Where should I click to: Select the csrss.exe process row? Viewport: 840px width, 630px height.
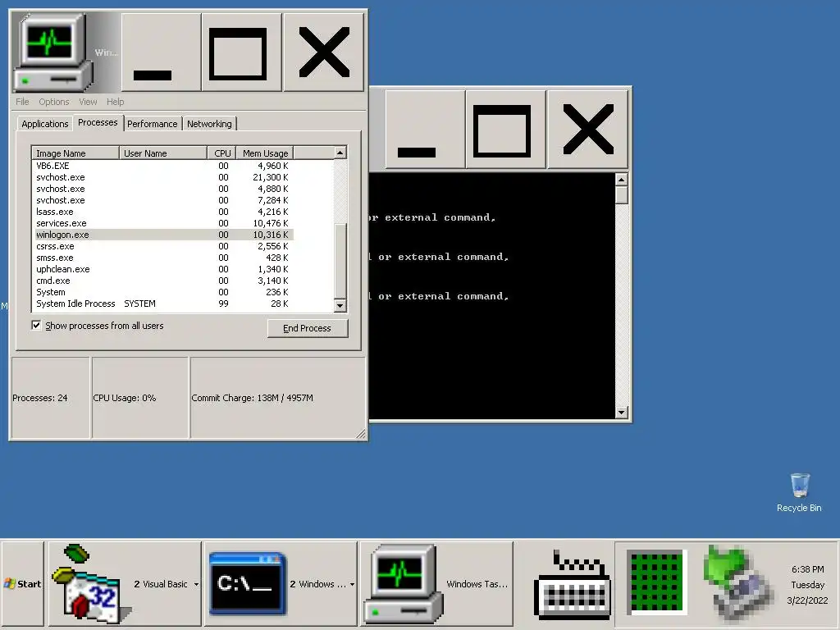pos(163,246)
